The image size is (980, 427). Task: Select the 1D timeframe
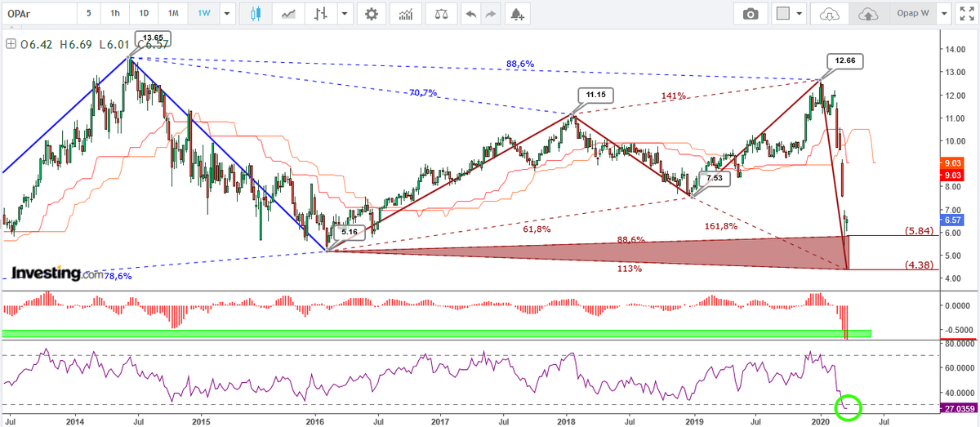[x=144, y=14]
